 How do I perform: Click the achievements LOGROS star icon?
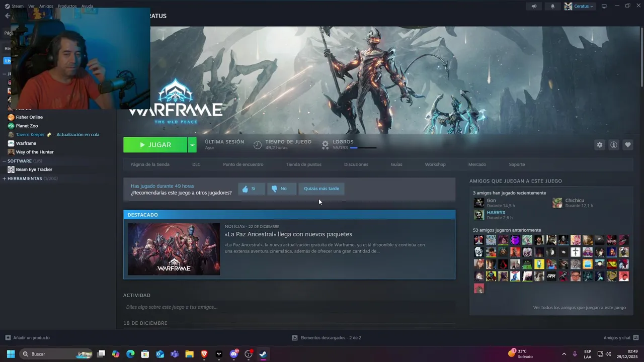pyautogui.click(x=326, y=145)
